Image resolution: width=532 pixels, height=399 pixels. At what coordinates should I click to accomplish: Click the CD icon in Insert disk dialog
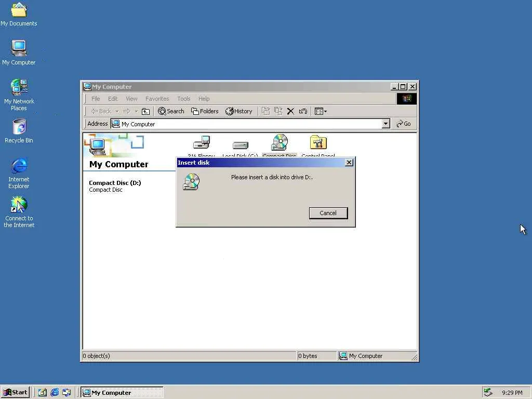pyautogui.click(x=191, y=182)
